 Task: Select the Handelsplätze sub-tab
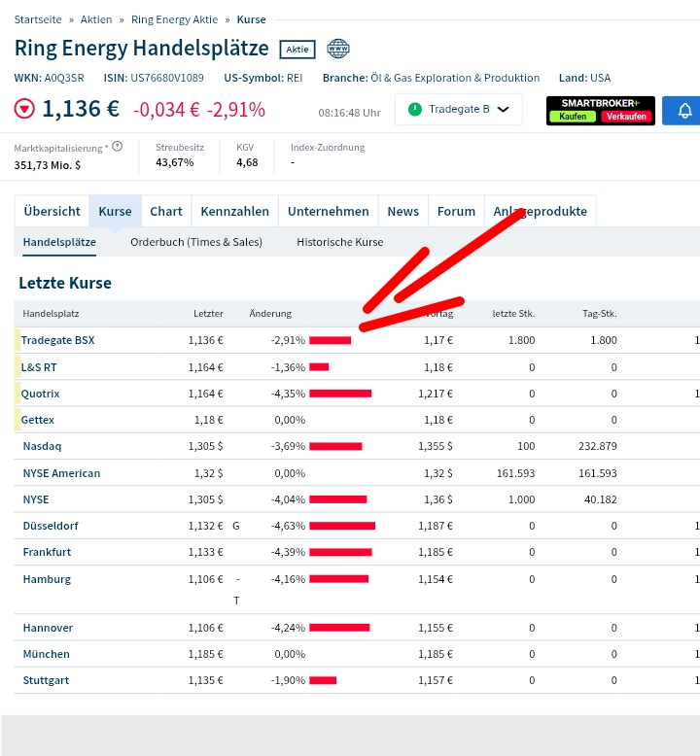[x=59, y=242]
